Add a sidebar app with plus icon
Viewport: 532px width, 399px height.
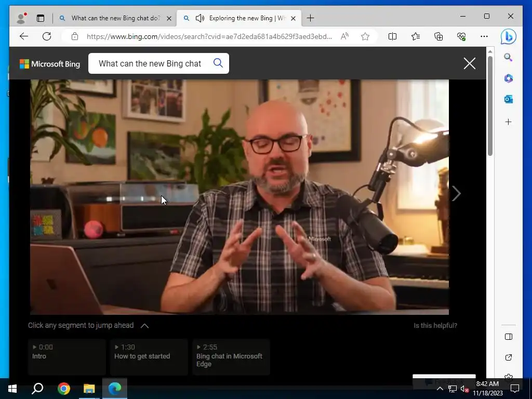tap(508, 122)
